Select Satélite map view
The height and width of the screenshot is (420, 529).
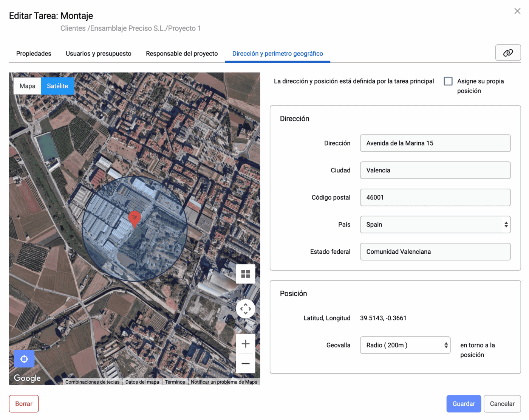(x=57, y=86)
